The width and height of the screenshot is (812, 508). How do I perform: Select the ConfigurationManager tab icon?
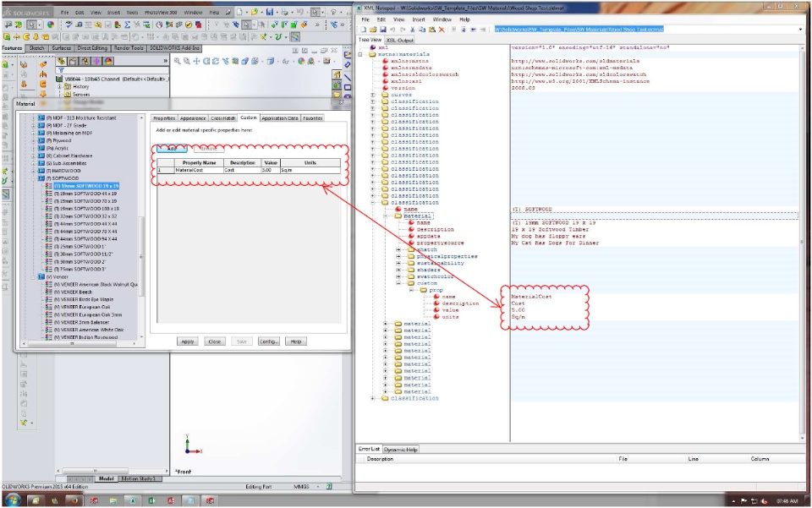pyautogui.click(x=85, y=61)
